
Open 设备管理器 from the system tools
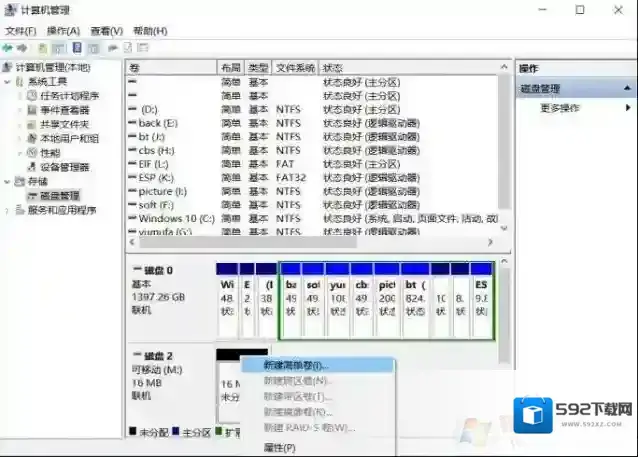[64, 167]
